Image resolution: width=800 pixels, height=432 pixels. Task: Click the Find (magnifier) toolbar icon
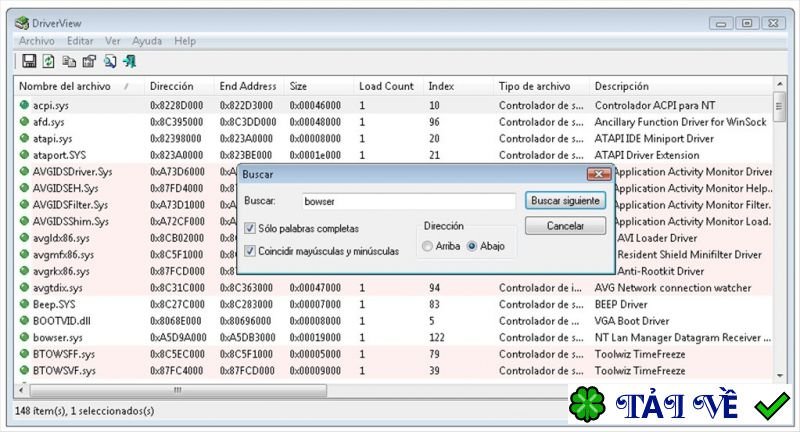(x=109, y=62)
